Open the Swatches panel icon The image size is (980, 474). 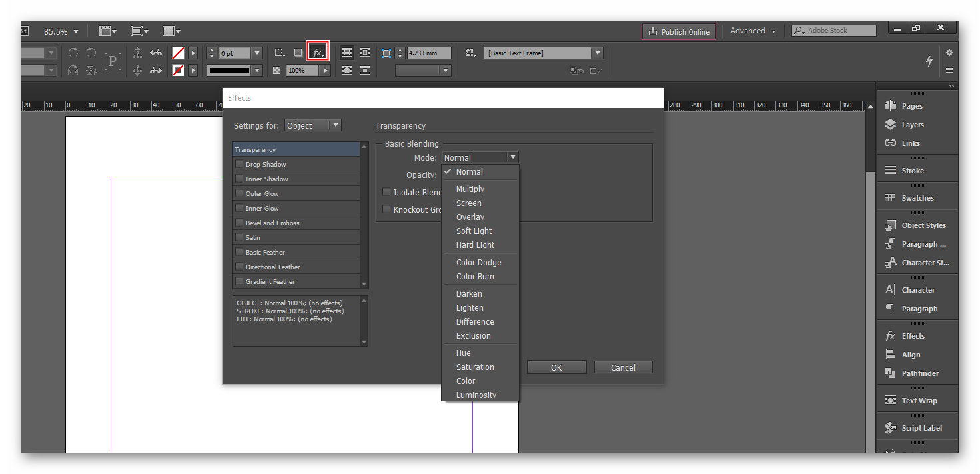(x=890, y=198)
